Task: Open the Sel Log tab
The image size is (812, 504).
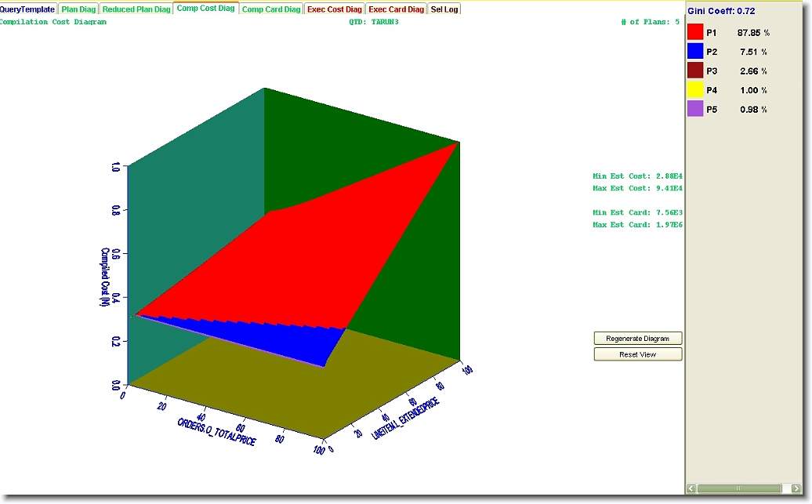Action: point(444,9)
